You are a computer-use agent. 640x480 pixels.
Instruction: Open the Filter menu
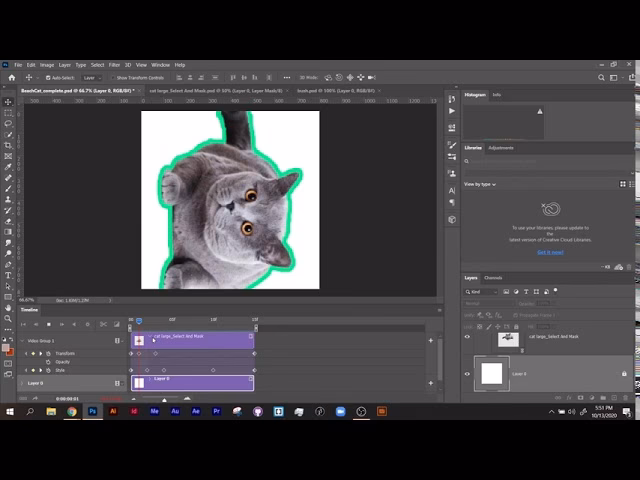click(x=114, y=65)
